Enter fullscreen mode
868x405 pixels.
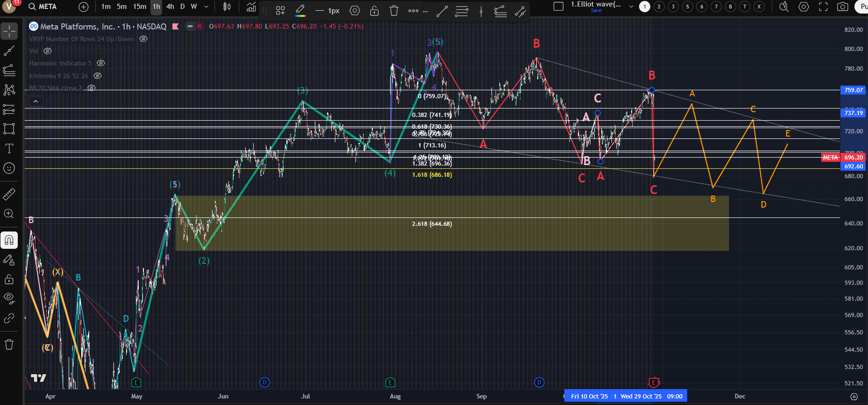point(823,7)
